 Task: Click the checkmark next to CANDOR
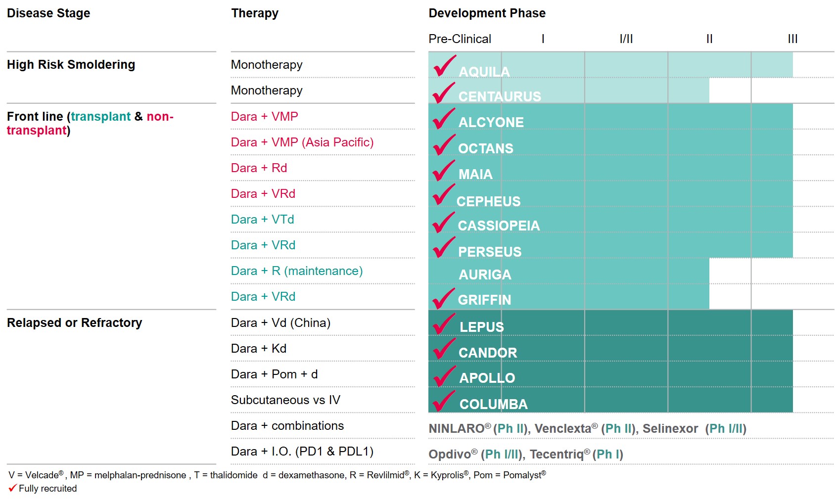(444, 349)
